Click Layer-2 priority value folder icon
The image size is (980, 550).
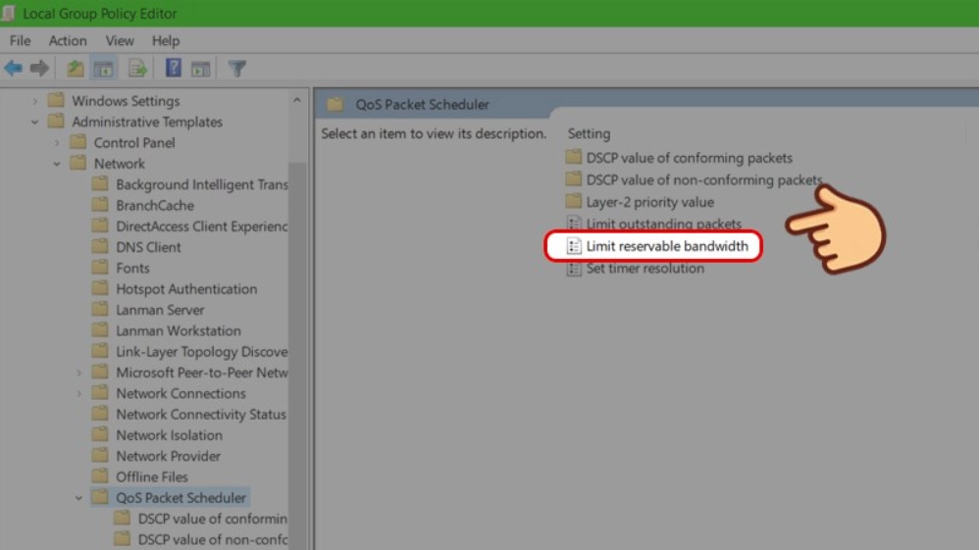pyautogui.click(x=573, y=201)
